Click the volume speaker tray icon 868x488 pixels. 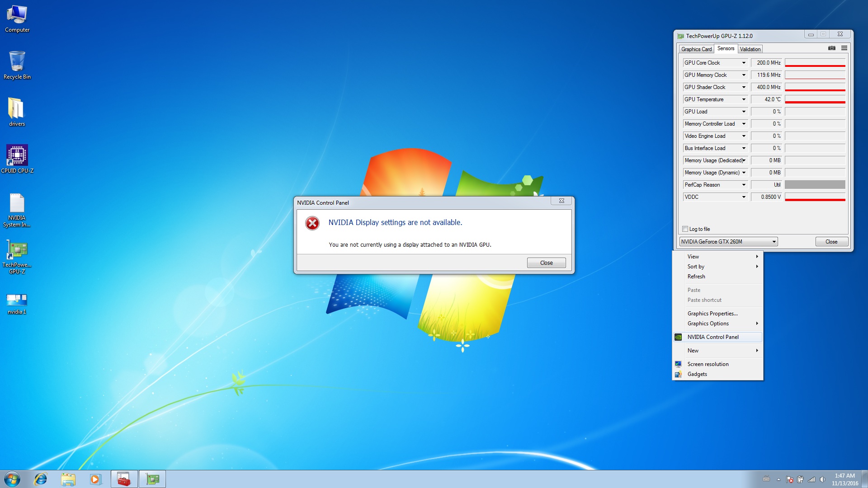822,479
